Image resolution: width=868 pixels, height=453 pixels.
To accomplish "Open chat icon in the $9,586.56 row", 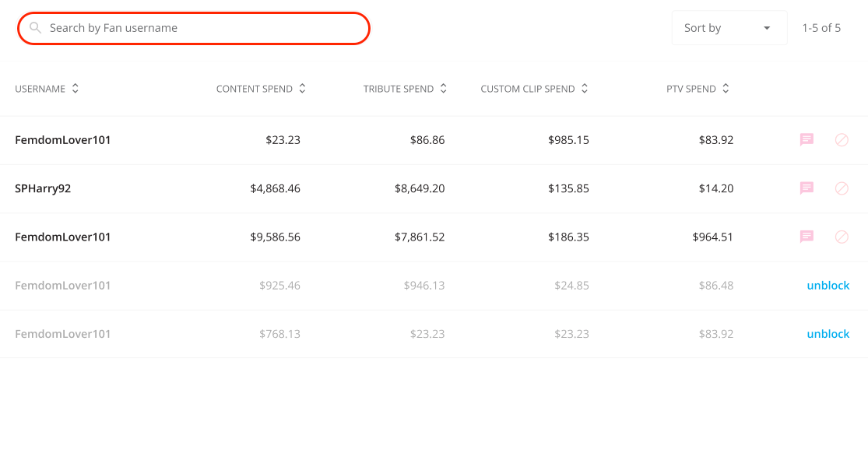I will (807, 237).
